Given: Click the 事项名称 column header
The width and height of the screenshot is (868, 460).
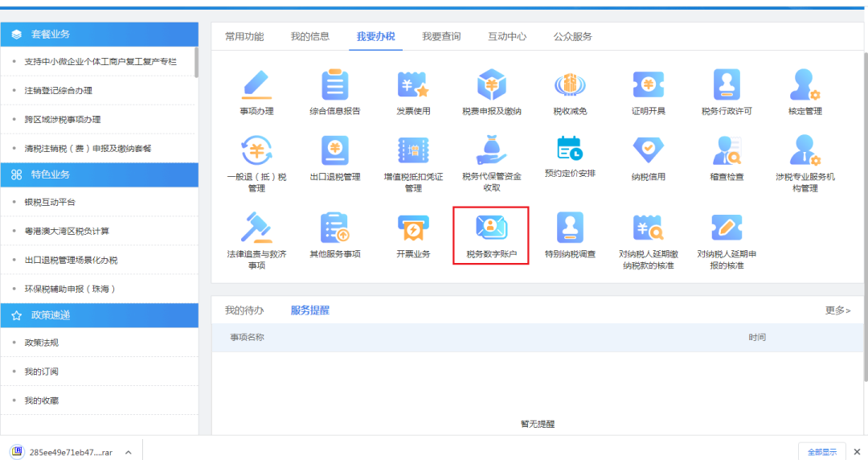Looking at the screenshot, I should pos(247,337).
